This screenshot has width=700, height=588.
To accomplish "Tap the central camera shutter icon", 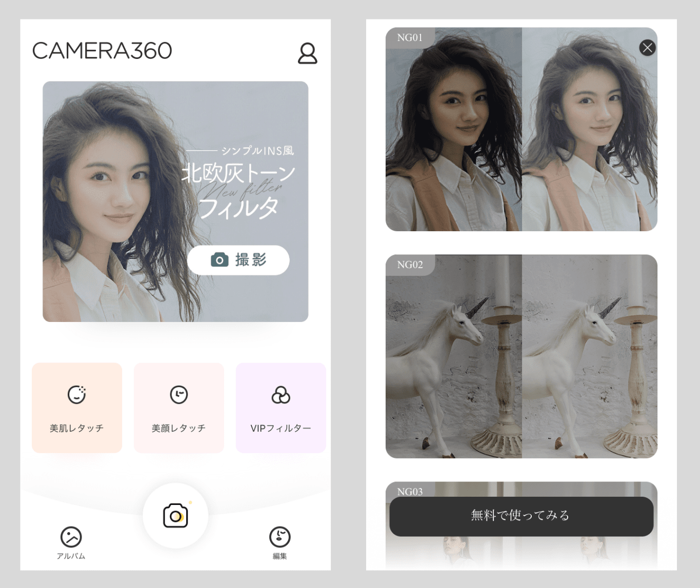I will pyautogui.click(x=175, y=516).
